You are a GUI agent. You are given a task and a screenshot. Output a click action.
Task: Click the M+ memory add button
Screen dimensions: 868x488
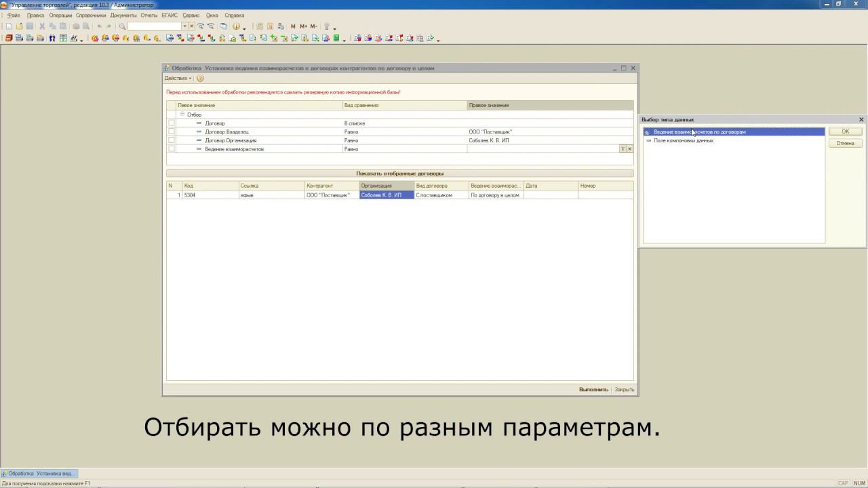[303, 26]
